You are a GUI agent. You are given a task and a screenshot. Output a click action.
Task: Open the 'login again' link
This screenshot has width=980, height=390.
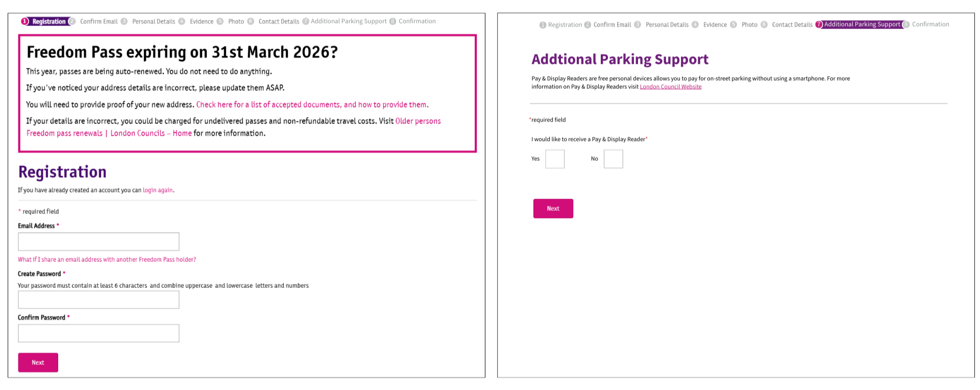pos(158,190)
